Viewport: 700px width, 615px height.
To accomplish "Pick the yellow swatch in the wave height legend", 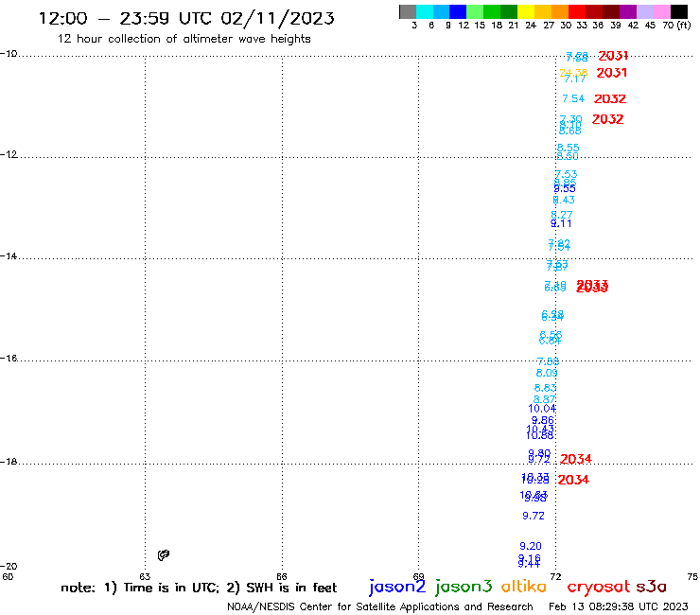I will 526,11.
